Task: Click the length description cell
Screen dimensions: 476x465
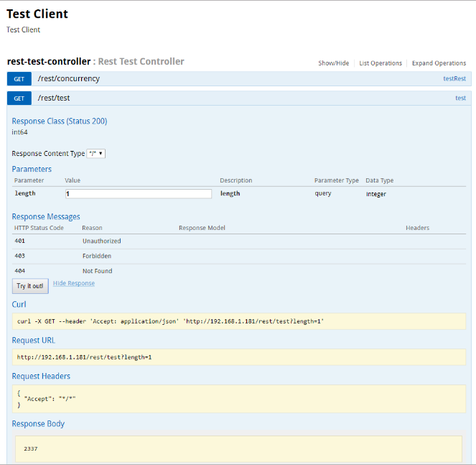Action: [x=230, y=193]
